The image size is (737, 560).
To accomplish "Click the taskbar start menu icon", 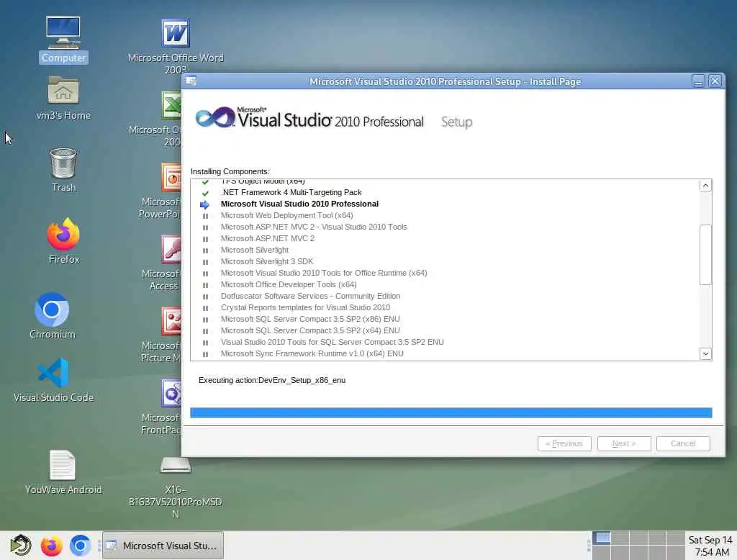I will [21, 546].
